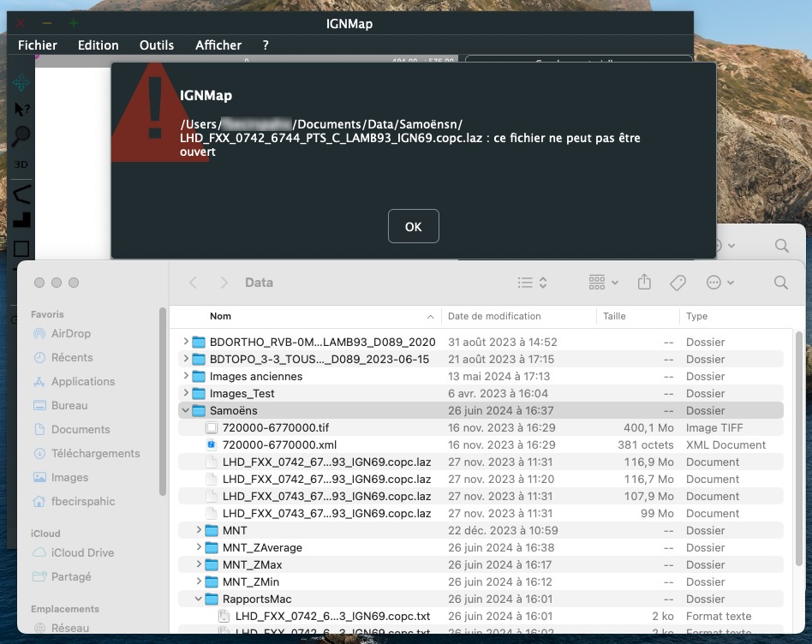Expand the MNT_ZMin folder
This screenshot has height=644, width=812.
coord(199,581)
